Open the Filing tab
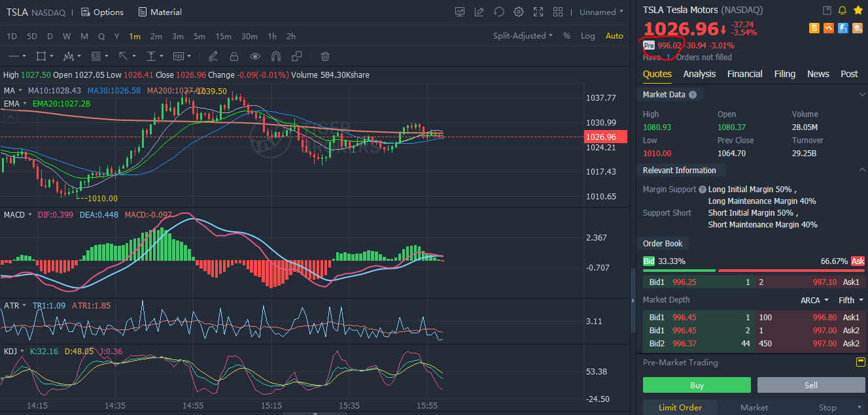 pyautogui.click(x=784, y=74)
